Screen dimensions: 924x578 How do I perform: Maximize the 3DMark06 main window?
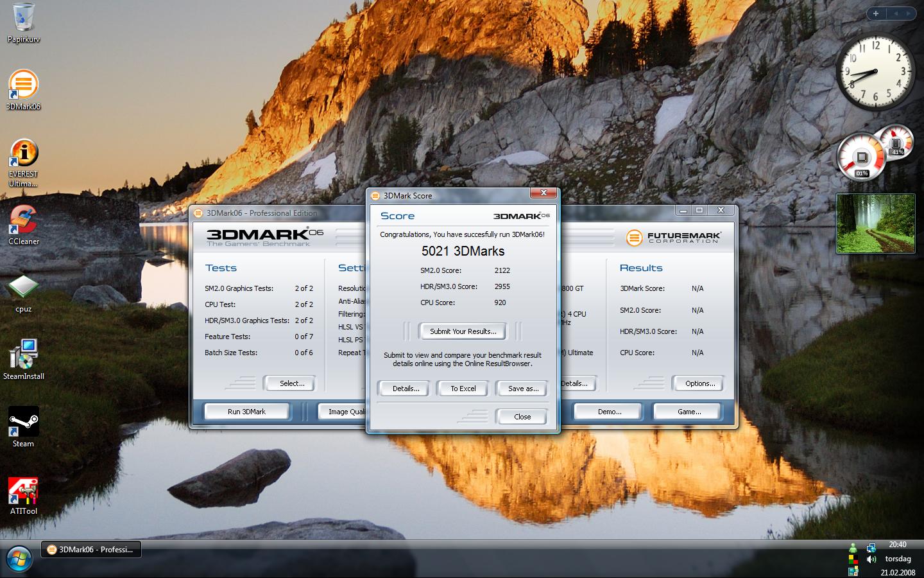(699, 211)
